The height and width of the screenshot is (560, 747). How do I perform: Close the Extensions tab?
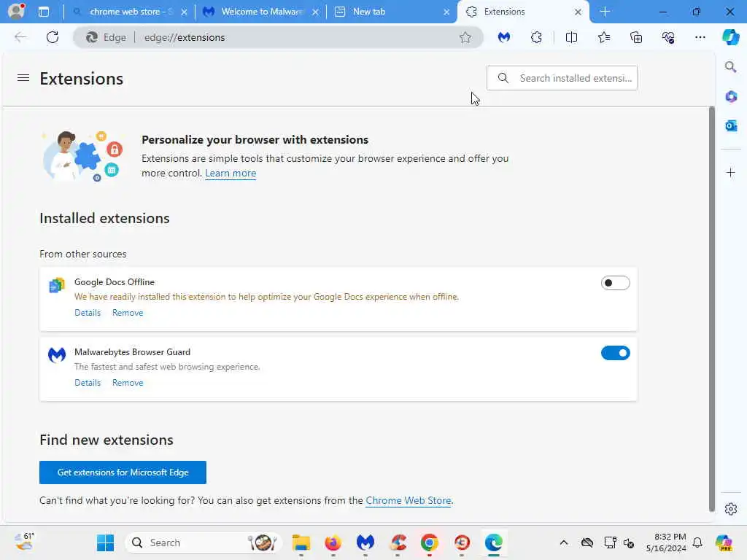point(578,12)
